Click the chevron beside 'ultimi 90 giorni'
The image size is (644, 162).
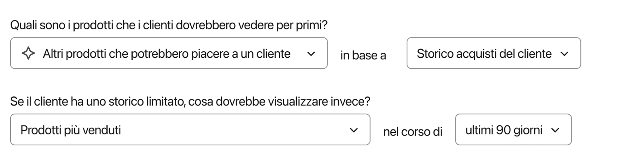(x=555, y=130)
